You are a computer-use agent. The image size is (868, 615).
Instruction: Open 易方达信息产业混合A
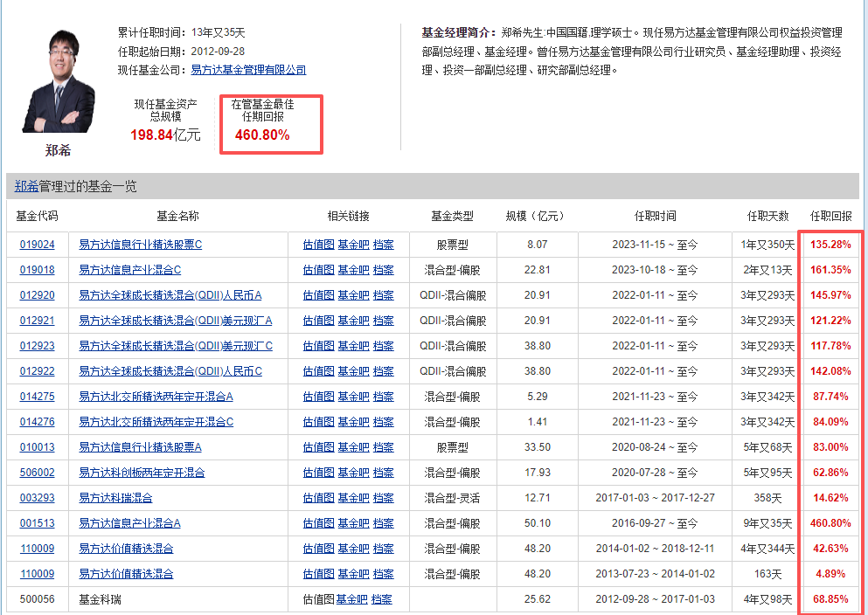pos(129,523)
